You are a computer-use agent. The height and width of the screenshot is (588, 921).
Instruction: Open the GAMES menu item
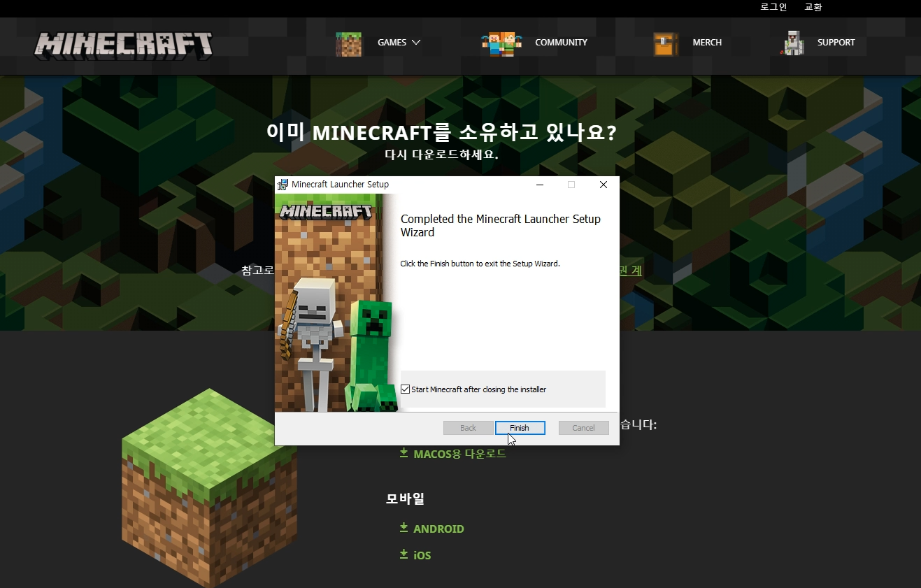(x=392, y=43)
